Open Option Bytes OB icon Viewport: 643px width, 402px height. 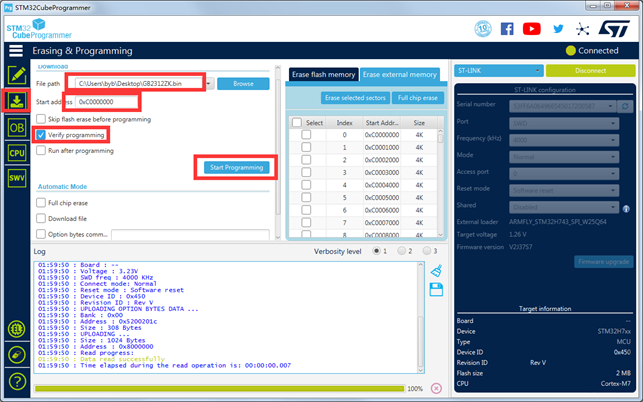coord(17,128)
